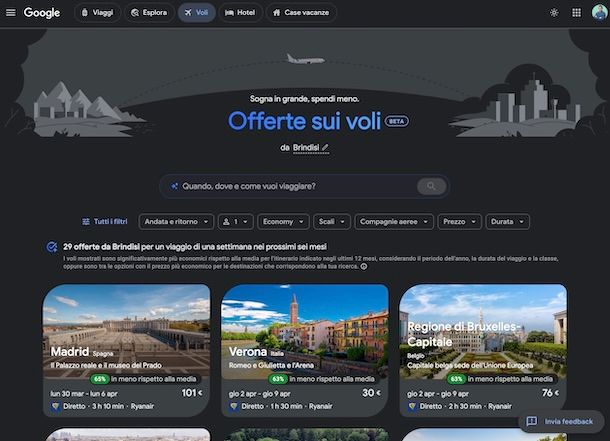
Task: Select the Voli tab
Action: [x=196, y=13]
